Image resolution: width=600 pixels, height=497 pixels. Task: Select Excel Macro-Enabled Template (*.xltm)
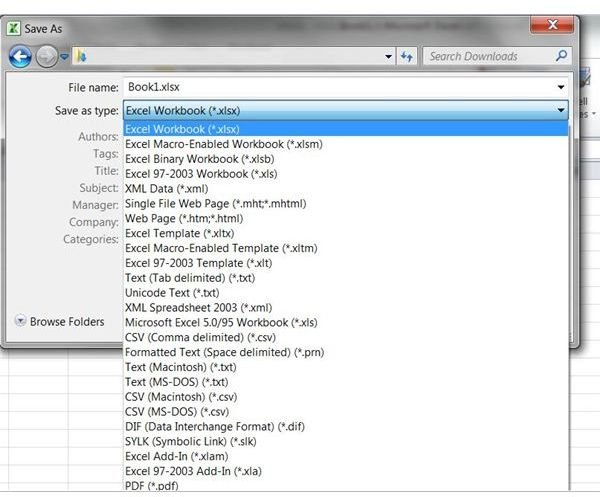coord(346,248)
